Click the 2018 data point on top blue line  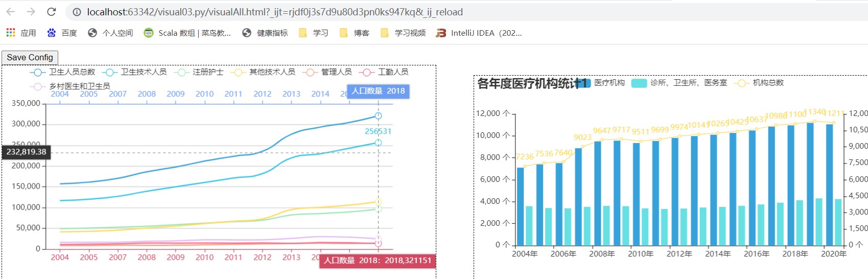point(378,116)
